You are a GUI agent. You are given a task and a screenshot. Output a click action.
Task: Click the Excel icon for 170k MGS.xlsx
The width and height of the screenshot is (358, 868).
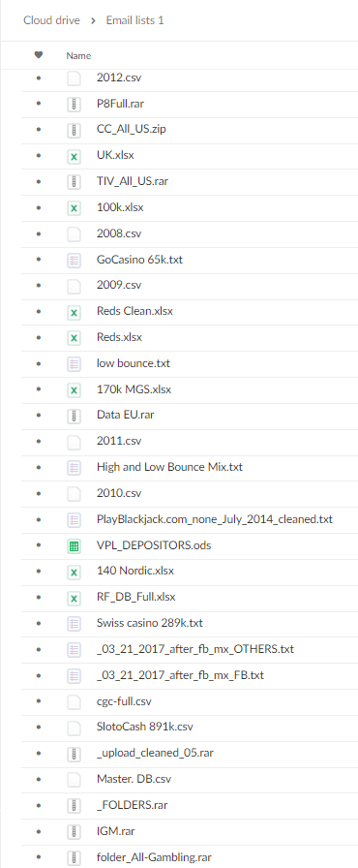pos(74,390)
